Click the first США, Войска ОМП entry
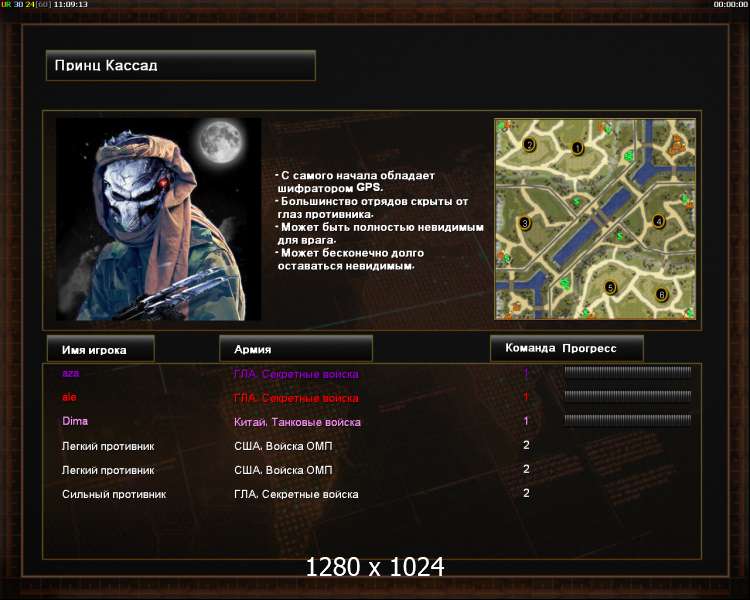The image size is (750, 600). click(283, 446)
